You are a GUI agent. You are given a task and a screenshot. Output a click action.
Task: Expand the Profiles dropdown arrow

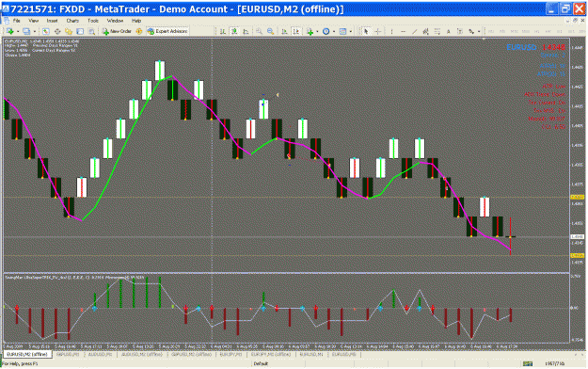35,31
